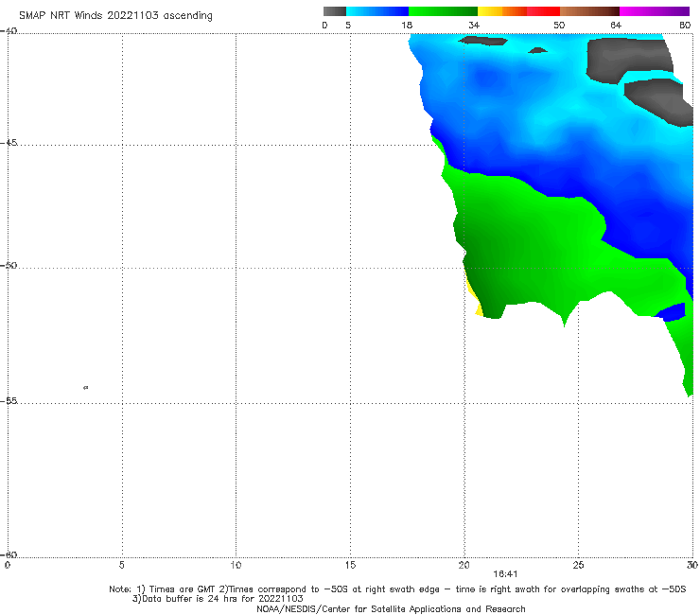Click the longitude axis label '10'
This screenshot has height=615, width=700.
click(236, 565)
